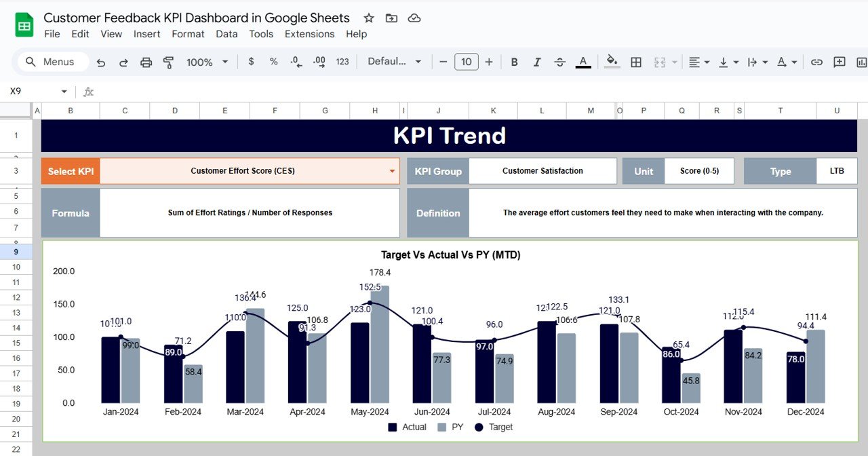Insert a comment
Image resolution: width=868 pixels, height=456 pixels.
click(x=840, y=62)
